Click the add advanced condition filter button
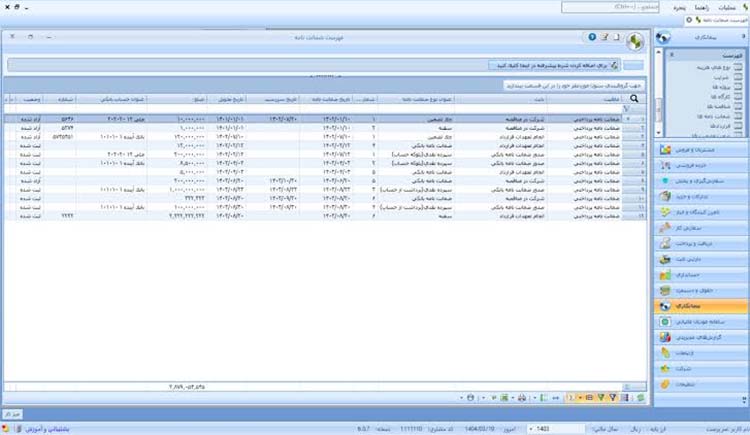 pos(554,65)
